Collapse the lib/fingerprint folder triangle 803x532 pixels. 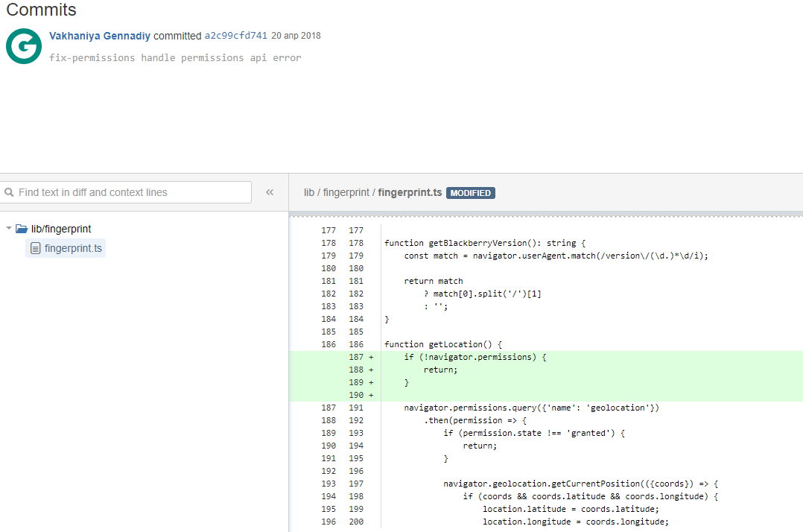point(9,228)
